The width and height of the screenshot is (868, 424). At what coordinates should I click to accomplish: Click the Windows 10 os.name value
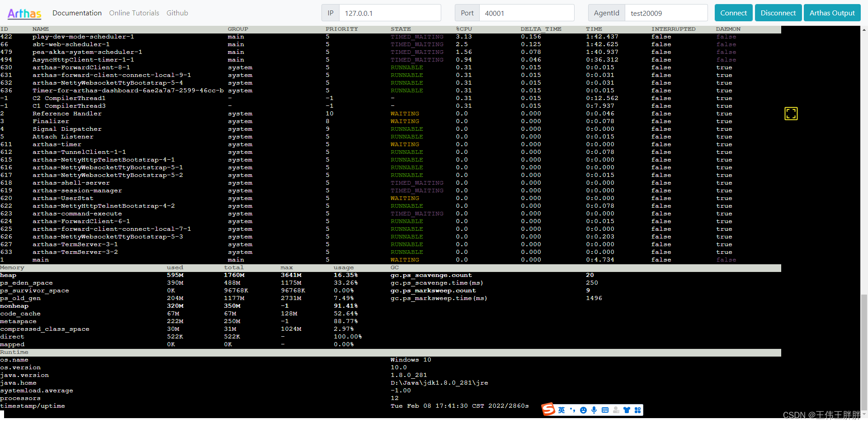[411, 360]
